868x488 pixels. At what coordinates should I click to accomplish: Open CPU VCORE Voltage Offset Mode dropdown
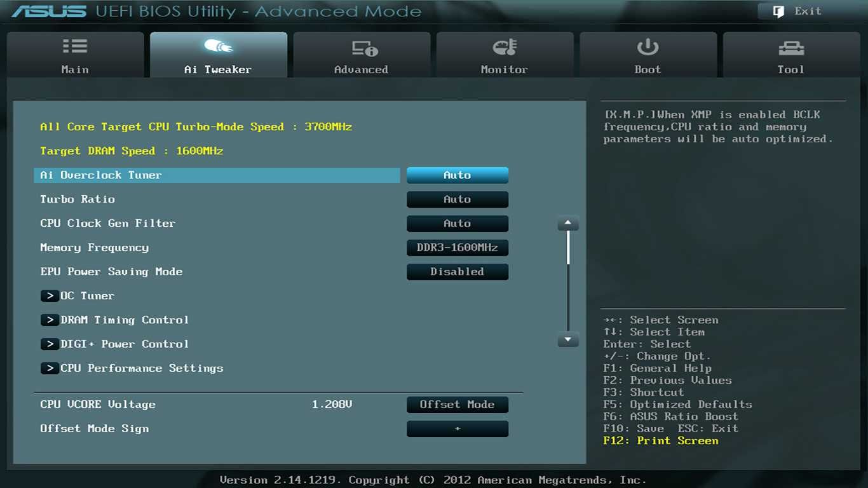pos(458,405)
